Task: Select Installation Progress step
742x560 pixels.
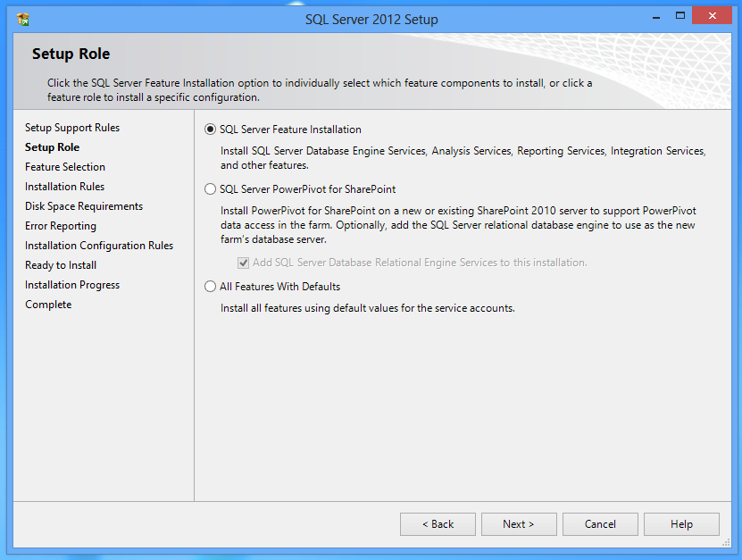Action: [72, 285]
